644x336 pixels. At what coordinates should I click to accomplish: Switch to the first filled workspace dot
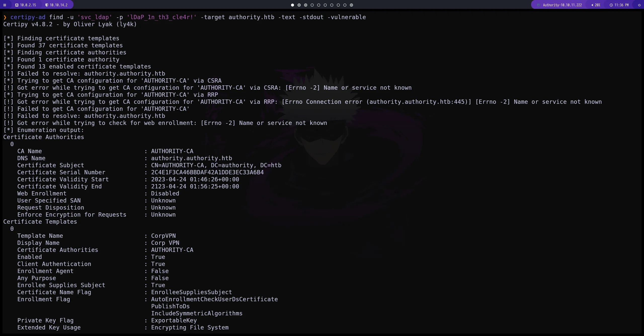point(292,5)
